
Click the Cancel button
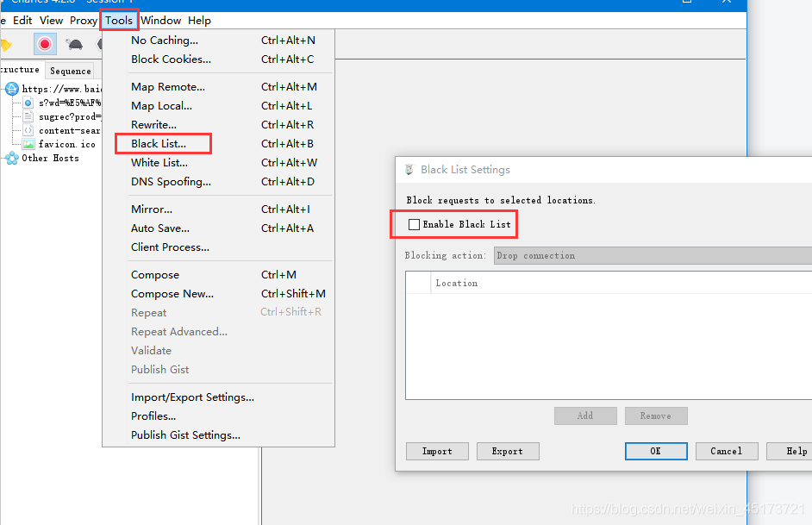coord(727,451)
